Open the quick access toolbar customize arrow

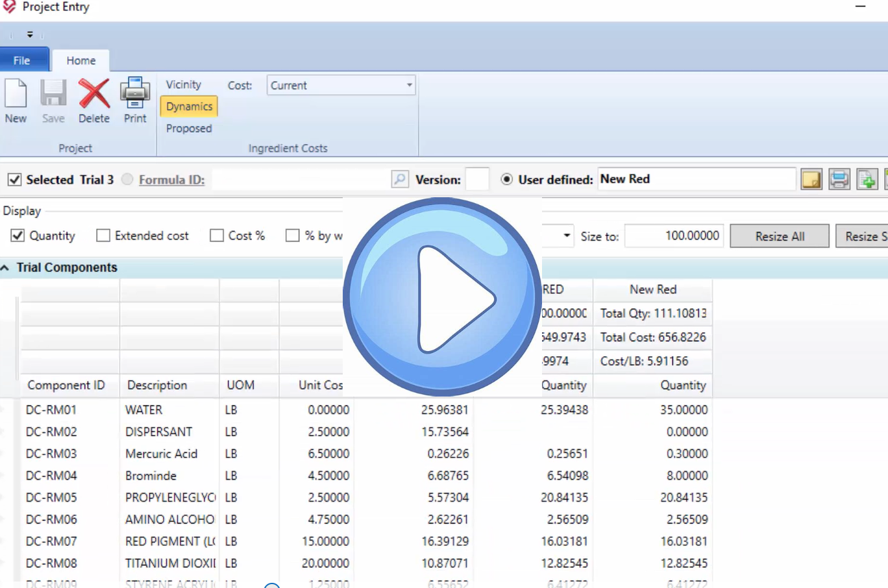coord(30,34)
